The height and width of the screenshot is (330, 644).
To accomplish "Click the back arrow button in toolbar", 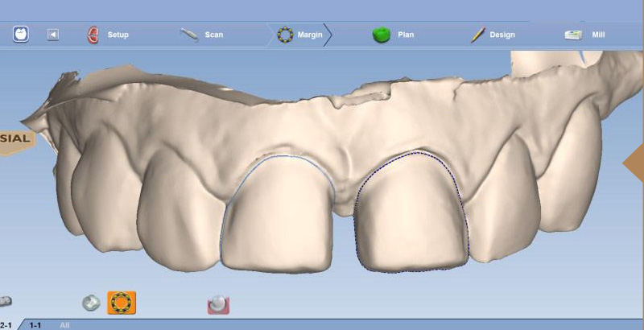I will (53, 35).
